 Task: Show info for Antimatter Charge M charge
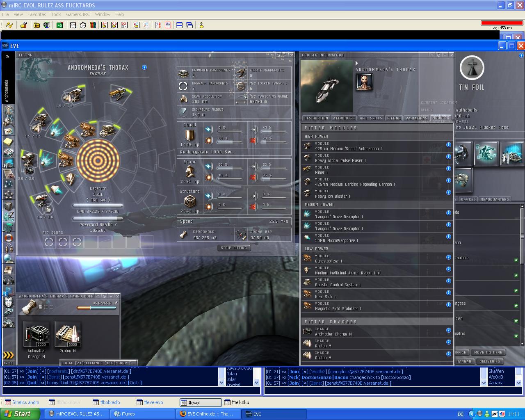click(x=449, y=330)
